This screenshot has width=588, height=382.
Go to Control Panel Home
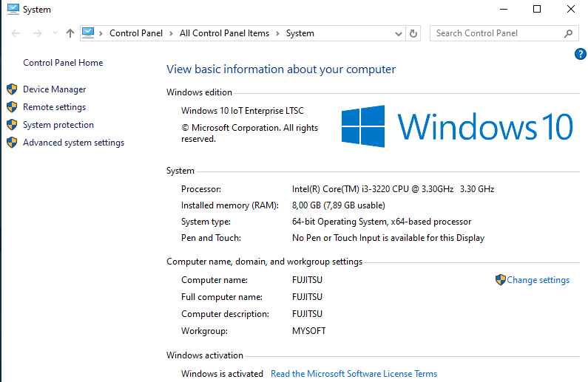[x=63, y=63]
